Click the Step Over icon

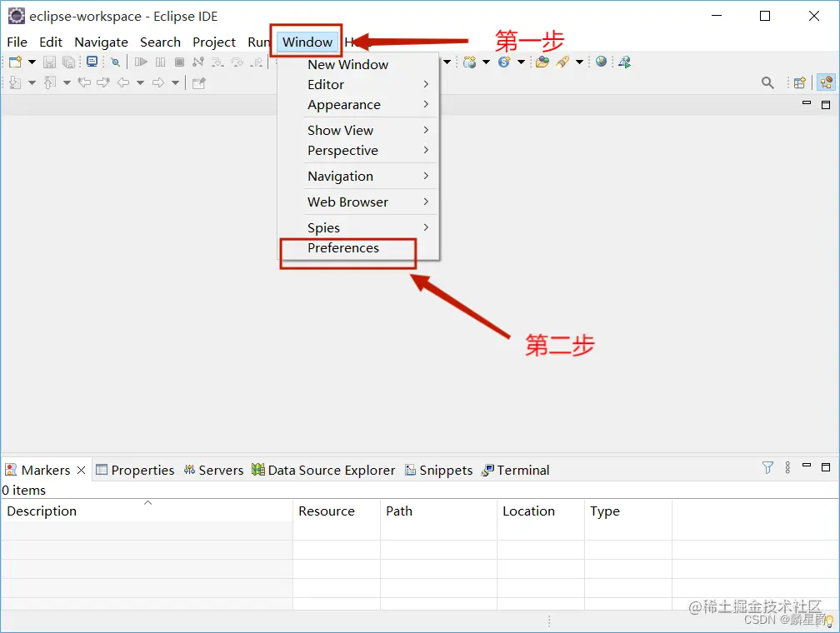237,62
